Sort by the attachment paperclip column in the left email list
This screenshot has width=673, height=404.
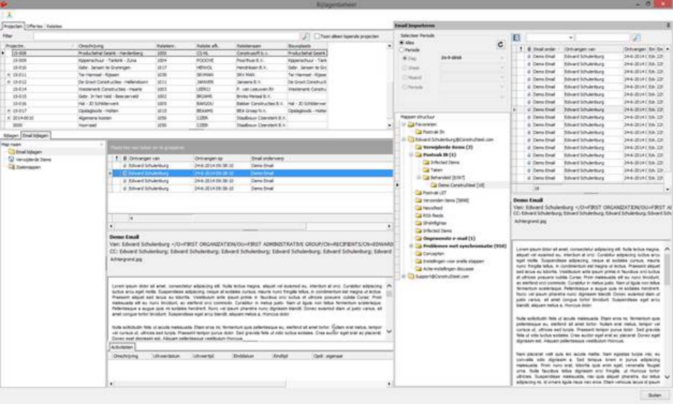coord(124,158)
